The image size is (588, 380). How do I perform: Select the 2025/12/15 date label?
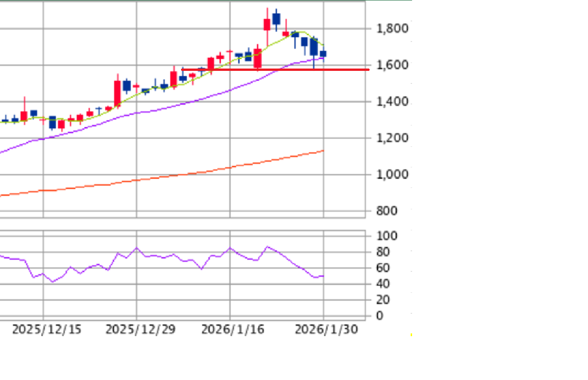pos(47,330)
